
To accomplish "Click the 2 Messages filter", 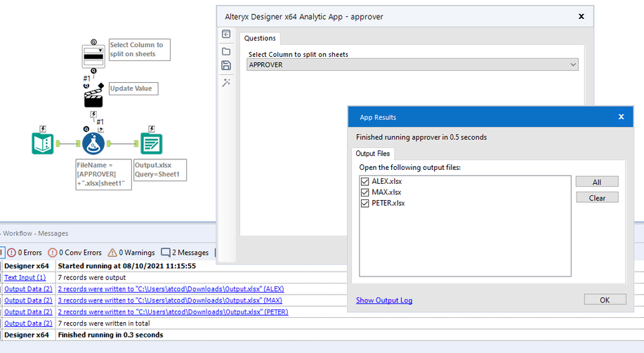I will click(185, 253).
